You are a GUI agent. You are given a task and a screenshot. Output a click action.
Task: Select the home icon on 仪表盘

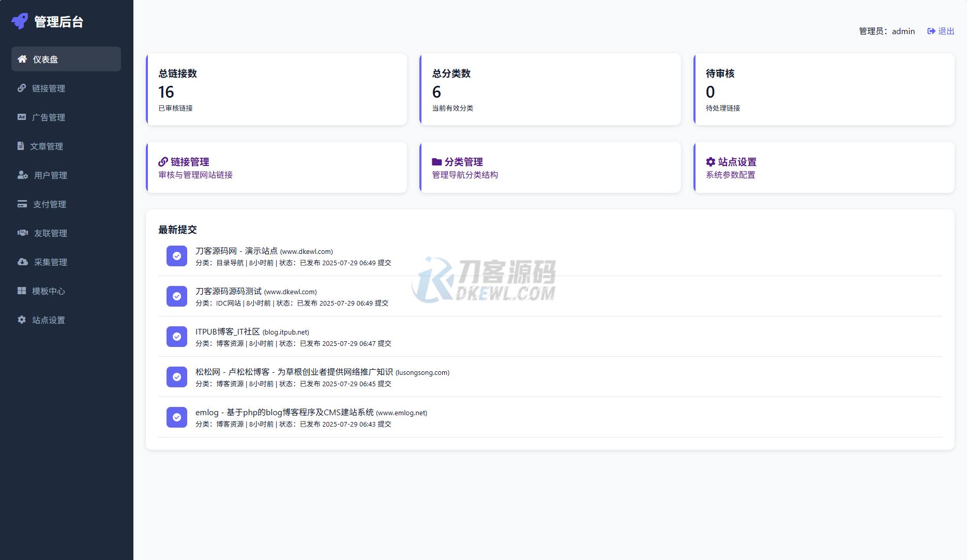tap(22, 58)
